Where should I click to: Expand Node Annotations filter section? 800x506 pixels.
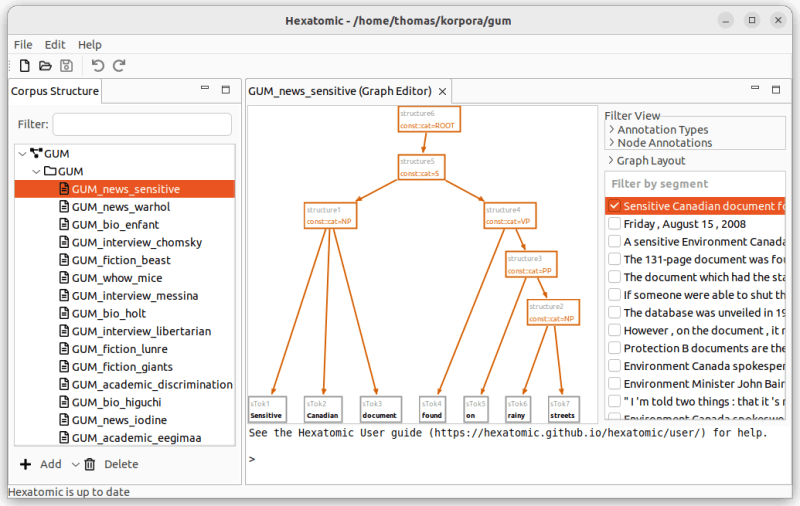[611, 142]
